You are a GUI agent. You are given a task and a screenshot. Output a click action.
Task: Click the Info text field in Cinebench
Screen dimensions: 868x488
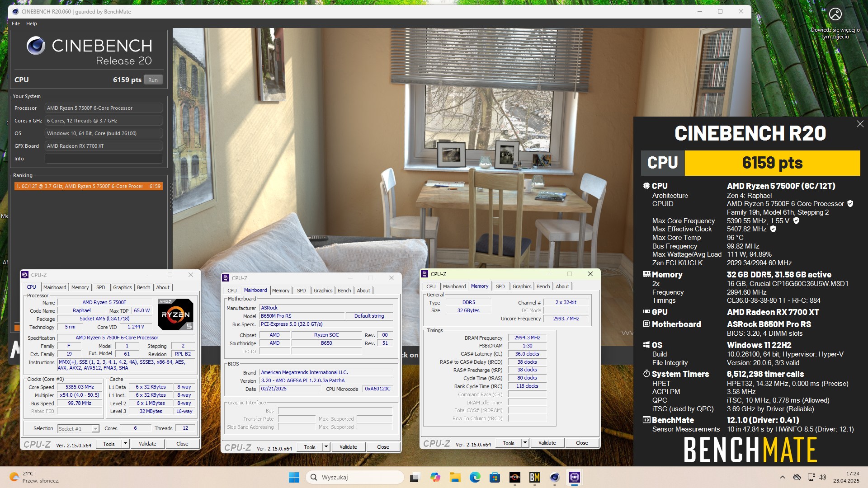[104, 159]
